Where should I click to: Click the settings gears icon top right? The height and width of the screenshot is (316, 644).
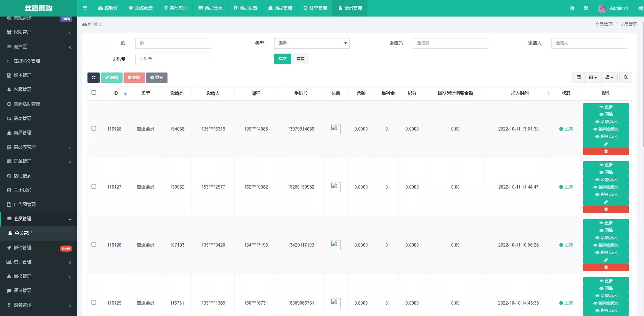coord(640,8)
